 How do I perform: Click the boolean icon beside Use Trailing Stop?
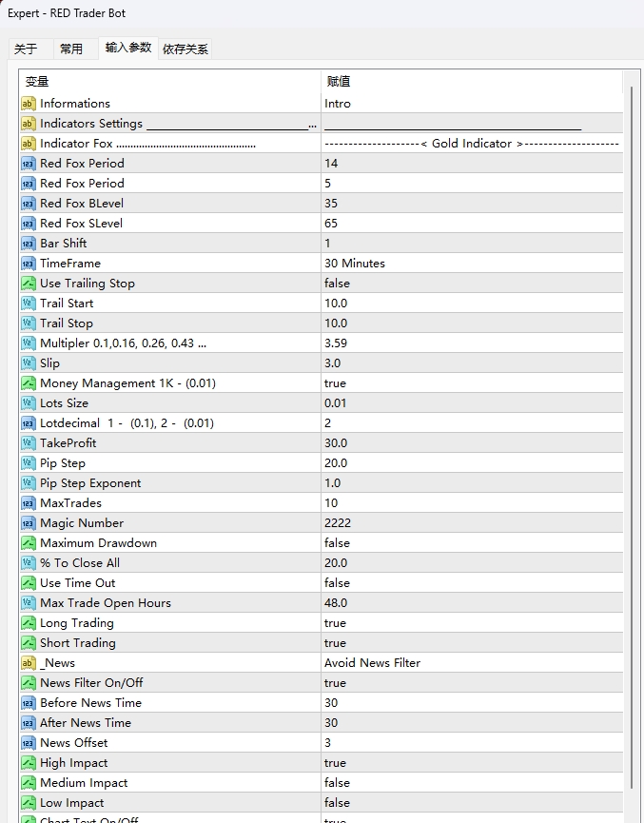[28, 283]
